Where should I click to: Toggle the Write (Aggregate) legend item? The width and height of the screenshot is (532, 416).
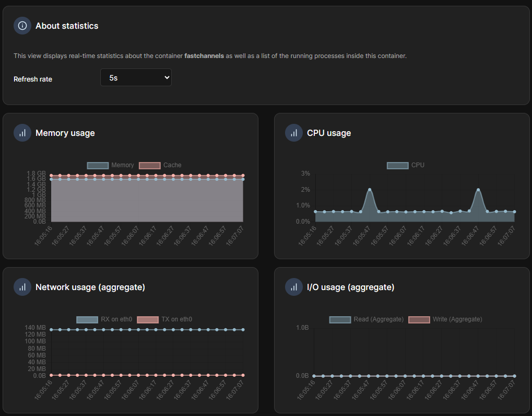tap(445, 319)
